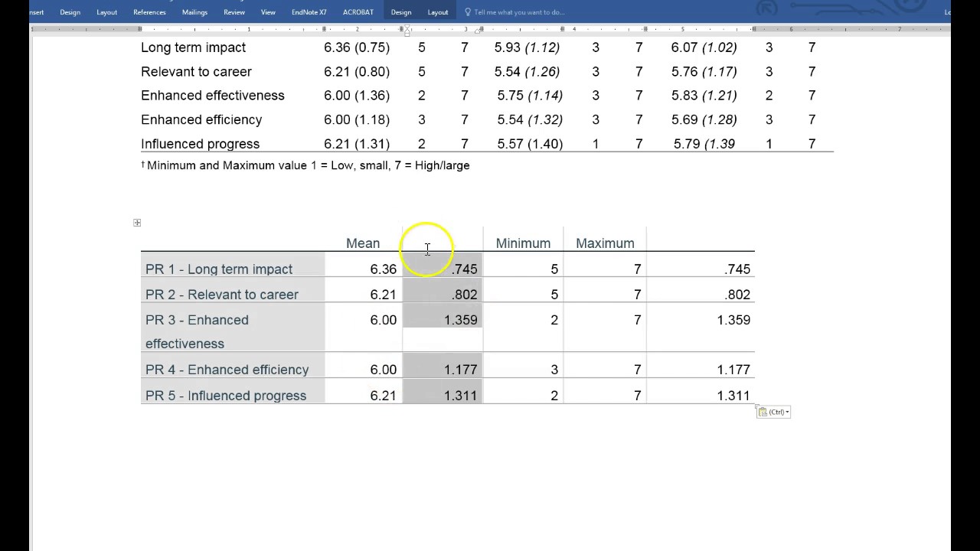Click the unshaded 1.311 cell in last column
The image size is (980, 551).
click(733, 396)
